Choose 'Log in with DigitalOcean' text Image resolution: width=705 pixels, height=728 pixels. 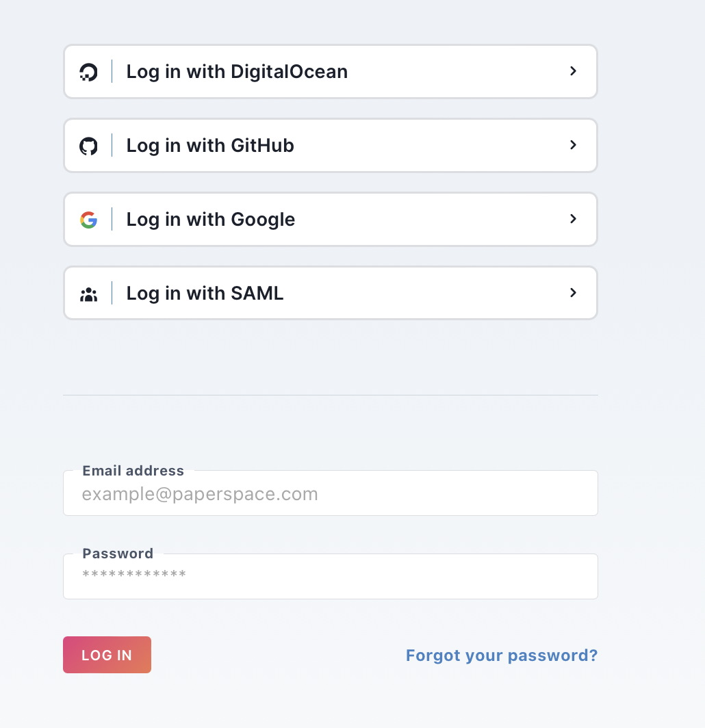237,72
